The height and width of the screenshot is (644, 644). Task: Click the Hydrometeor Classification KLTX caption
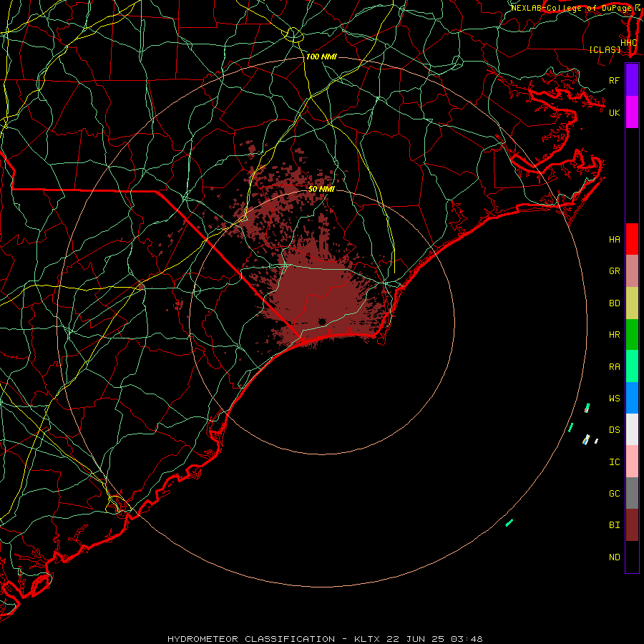pos(325,639)
